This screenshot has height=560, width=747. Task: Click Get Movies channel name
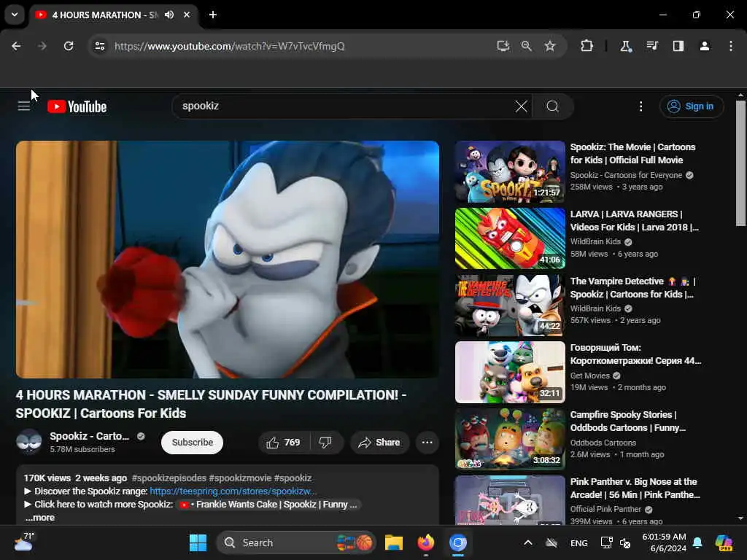(589, 376)
